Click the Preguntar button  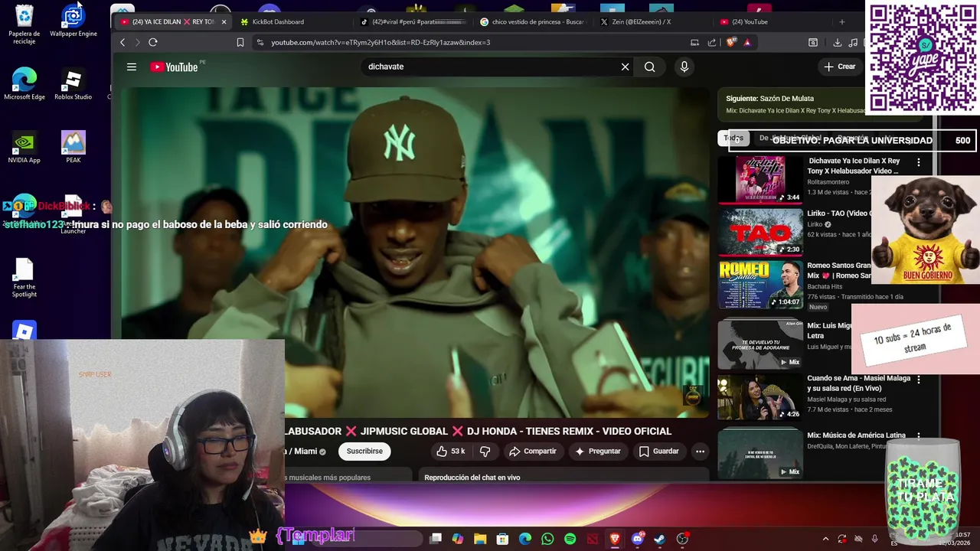pos(597,452)
